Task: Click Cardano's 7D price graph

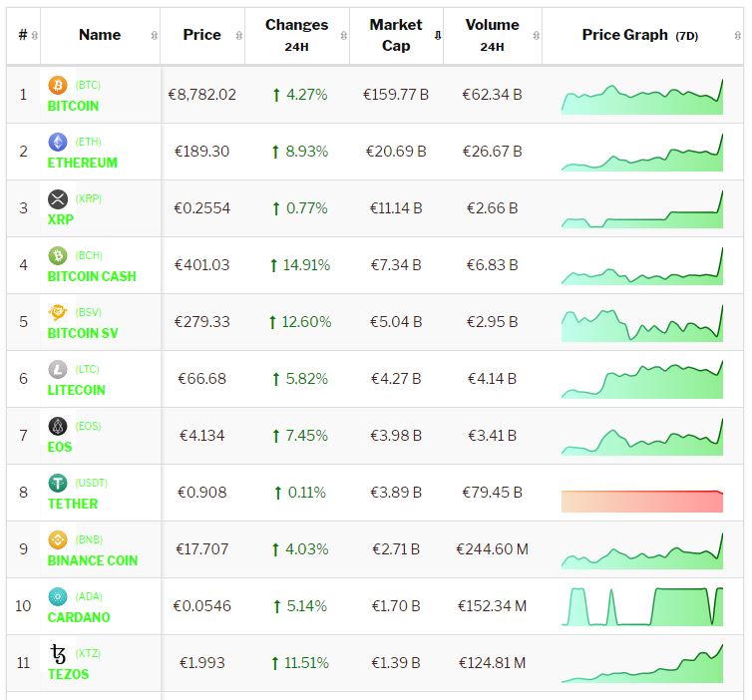Action: pyautogui.click(x=641, y=606)
